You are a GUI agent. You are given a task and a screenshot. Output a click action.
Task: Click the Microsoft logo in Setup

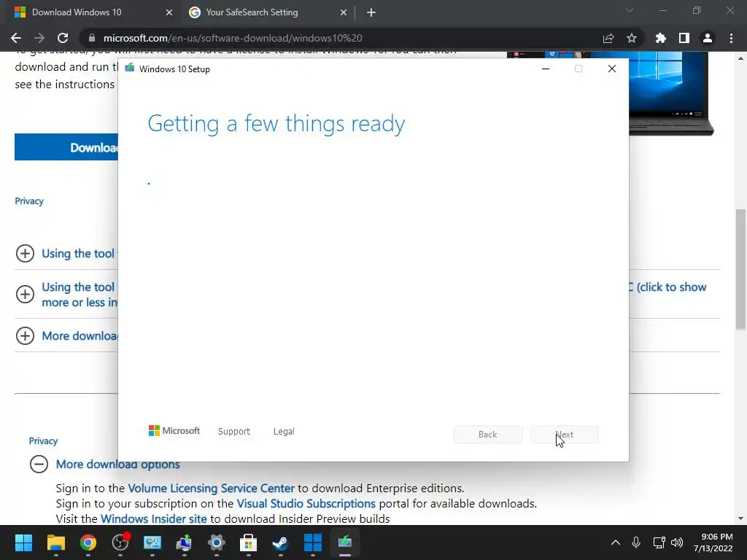click(x=174, y=430)
